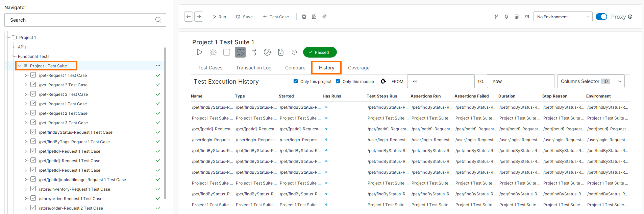Viewport: 644px width, 214px height.
Task: Open the mail envelope icon
Action: click(527, 17)
